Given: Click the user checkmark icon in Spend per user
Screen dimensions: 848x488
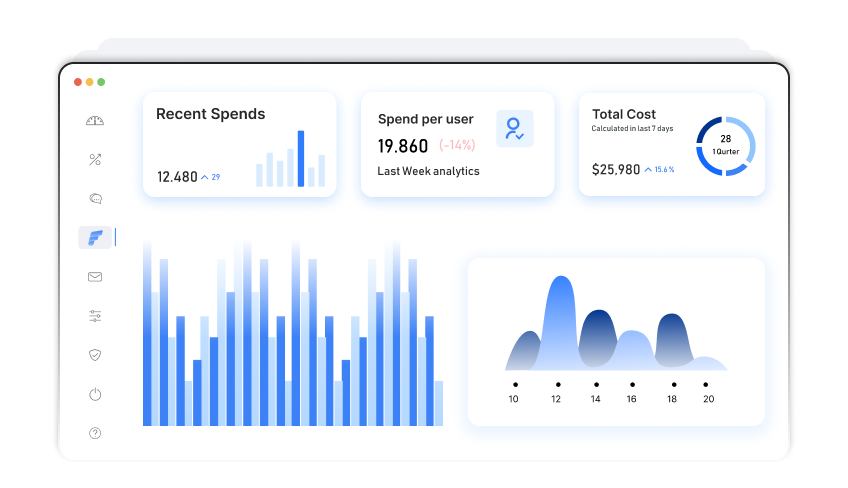Looking at the screenshot, I should click(x=515, y=129).
